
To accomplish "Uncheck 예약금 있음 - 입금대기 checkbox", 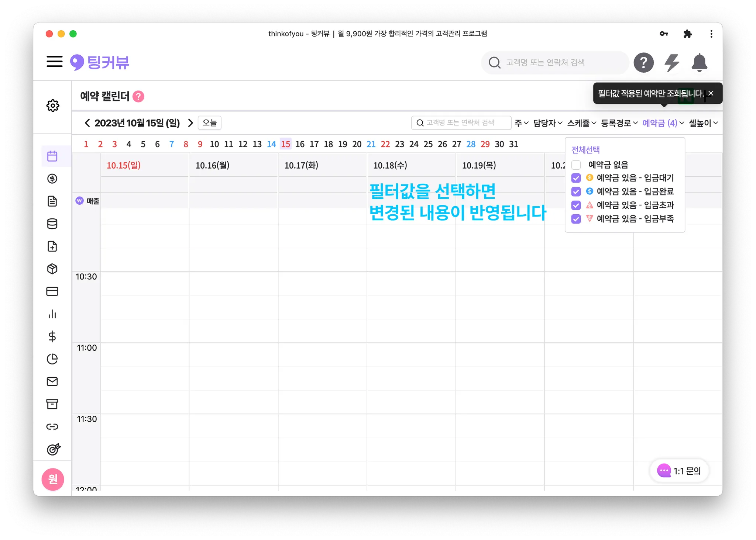I will click(576, 178).
